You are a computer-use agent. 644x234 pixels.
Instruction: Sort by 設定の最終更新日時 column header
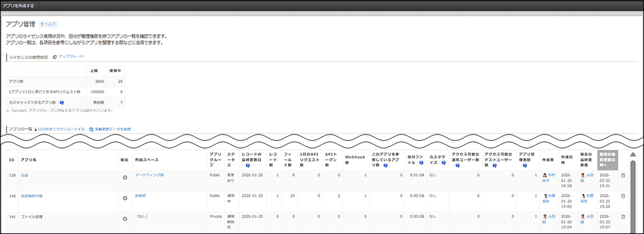(608, 160)
